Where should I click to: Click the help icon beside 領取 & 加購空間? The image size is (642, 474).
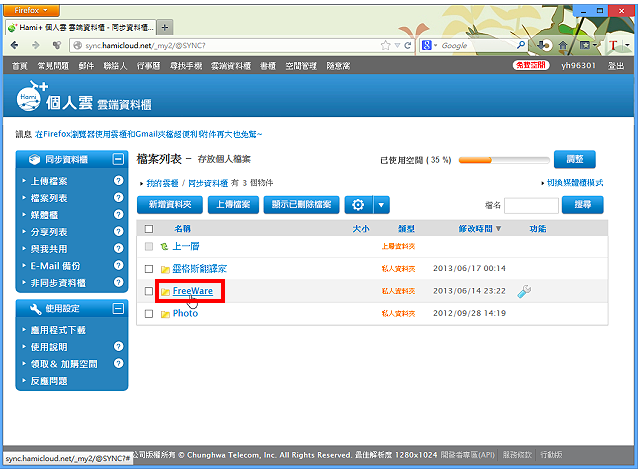tap(118, 363)
